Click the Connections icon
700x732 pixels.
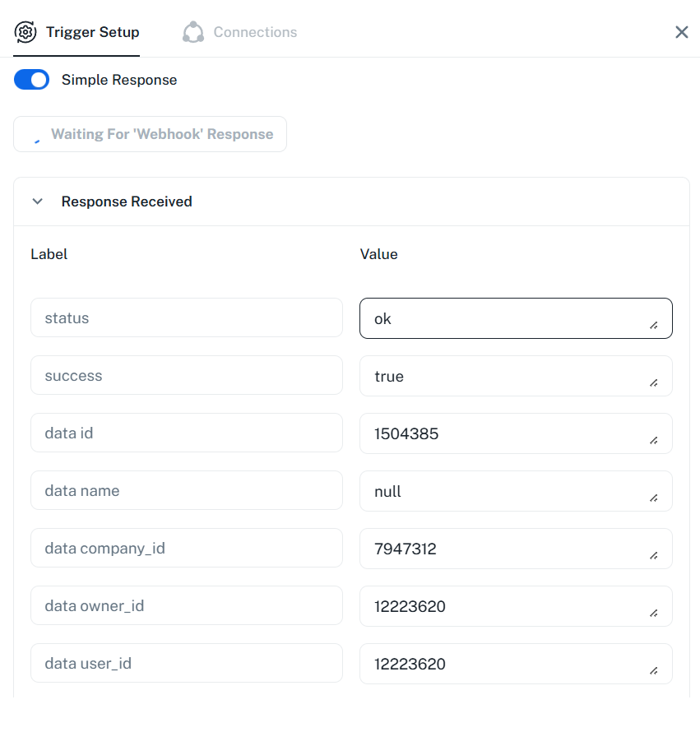coord(193,32)
